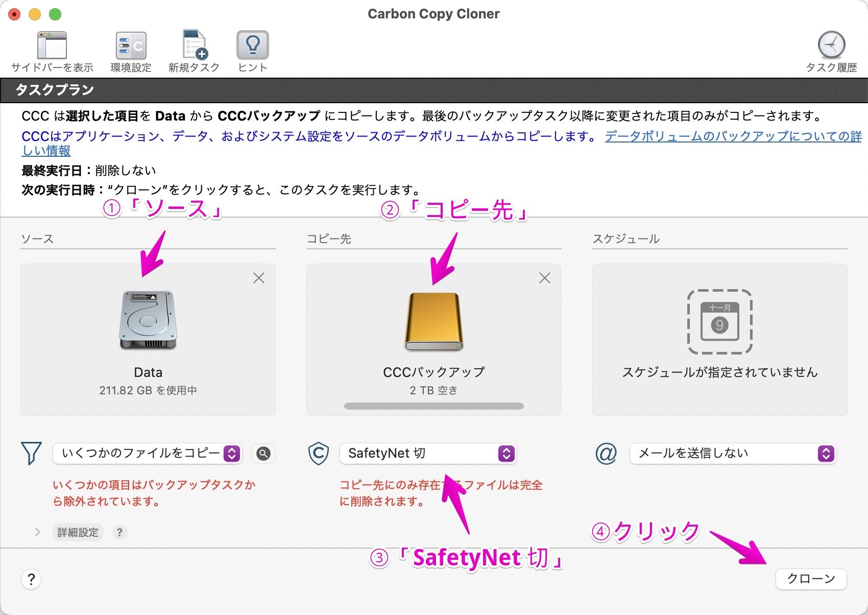This screenshot has width=868, height=615.
Task: Click the red コピー先にのみ存在 deletion warning
Action: [x=441, y=493]
